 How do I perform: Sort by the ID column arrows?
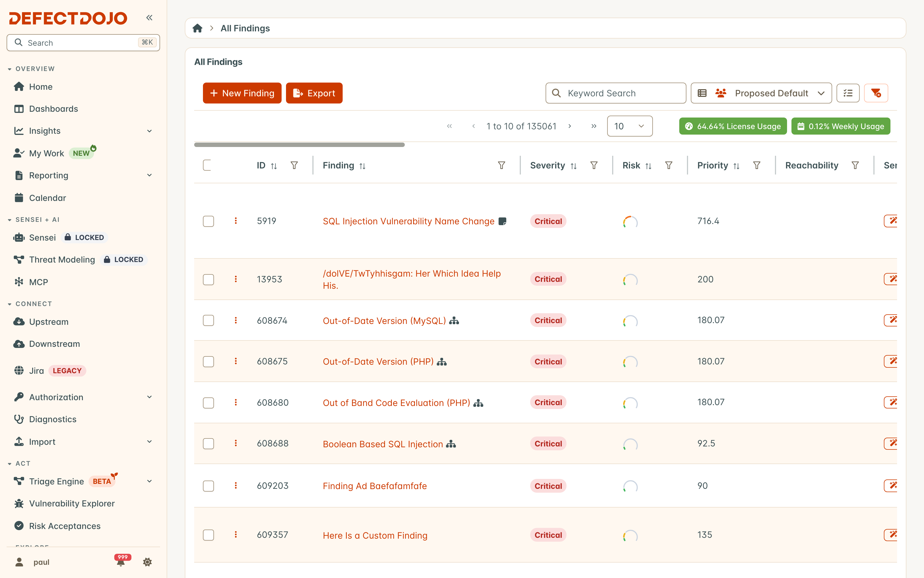pyautogui.click(x=274, y=166)
